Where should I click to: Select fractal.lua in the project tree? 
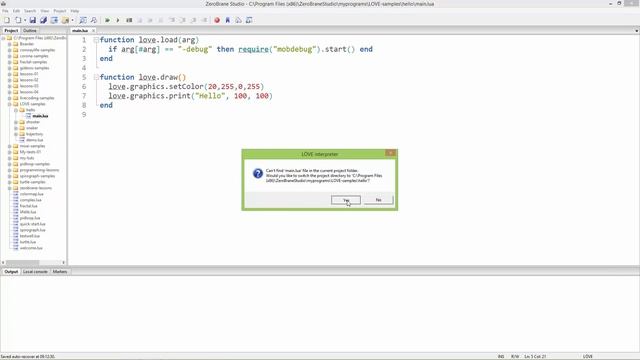pos(28,206)
